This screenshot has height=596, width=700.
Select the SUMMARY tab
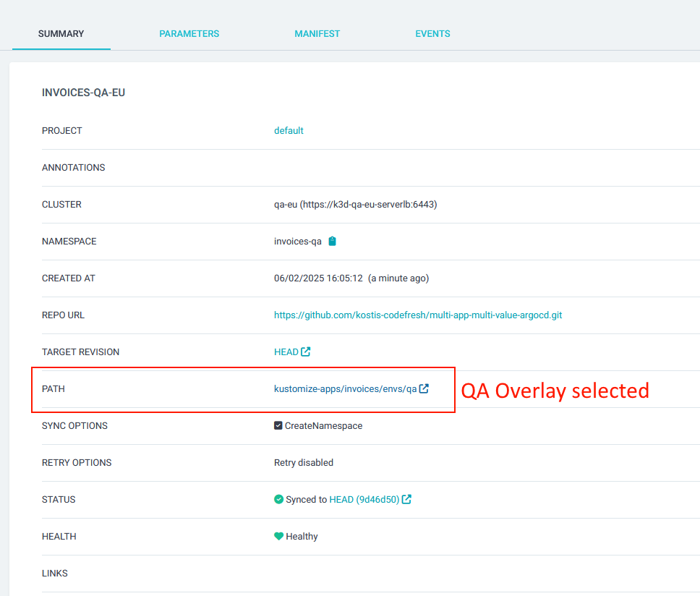[x=61, y=33]
